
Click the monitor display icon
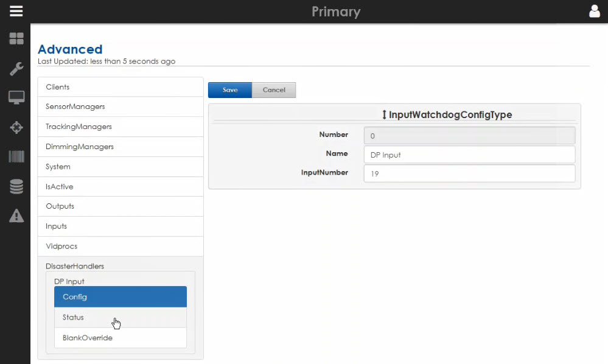16,97
